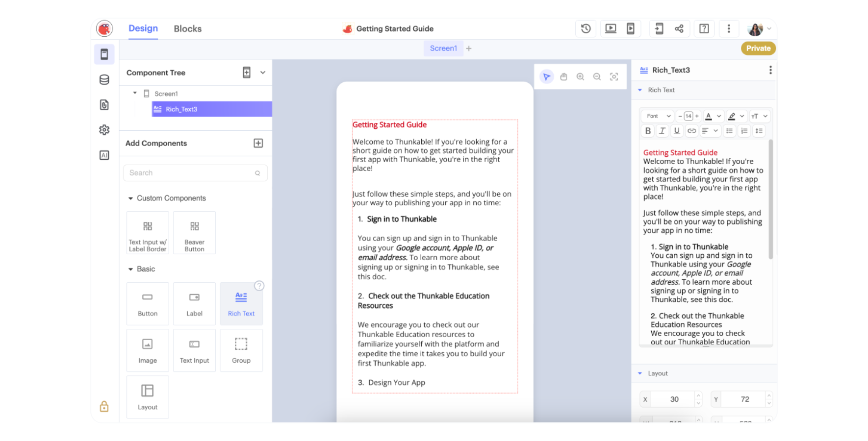Activate the canvas hand pan tool
The width and height of the screenshot is (868, 441).
pos(564,77)
